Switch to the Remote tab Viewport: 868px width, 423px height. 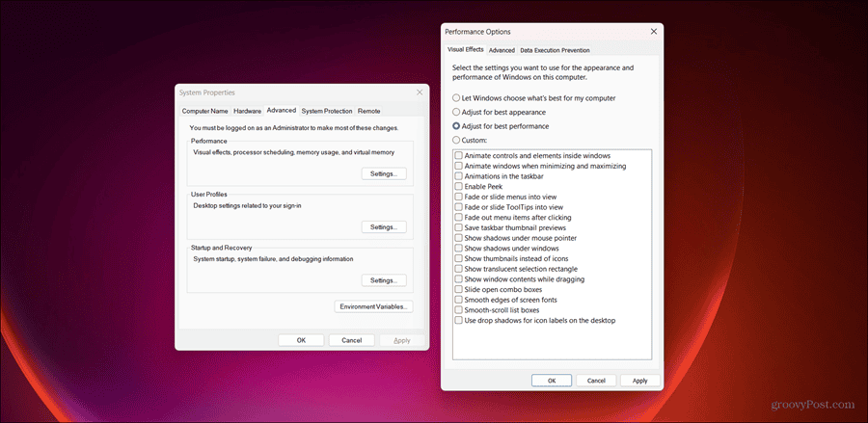coord(368,111)
